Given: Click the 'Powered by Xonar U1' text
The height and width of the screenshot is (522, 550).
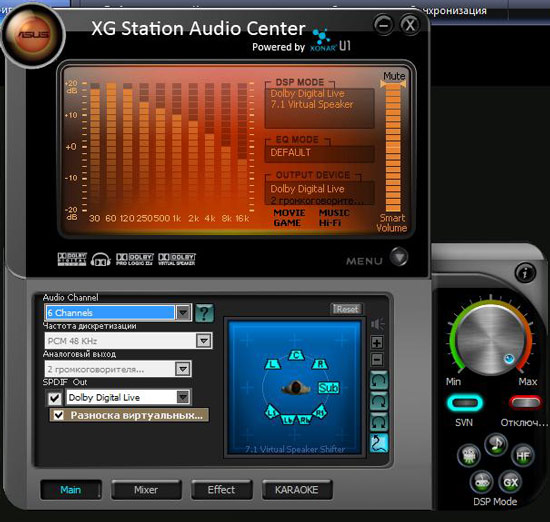Looking at the screenshot, I should click(301, 47).
